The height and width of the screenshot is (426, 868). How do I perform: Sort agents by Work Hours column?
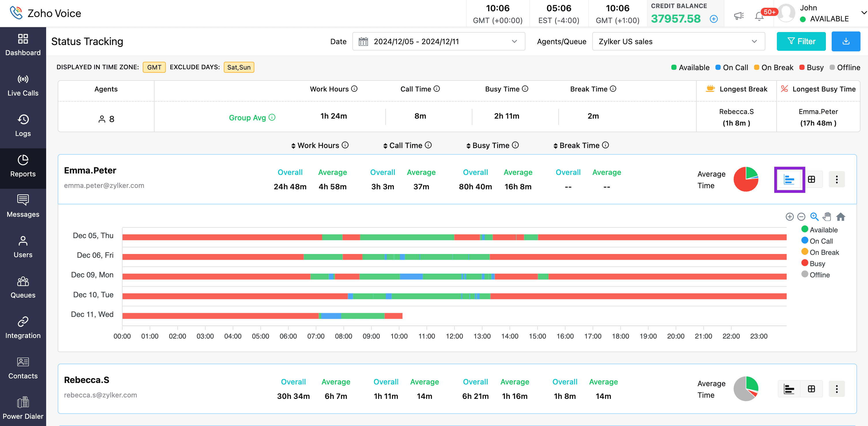tap(317, 145)
